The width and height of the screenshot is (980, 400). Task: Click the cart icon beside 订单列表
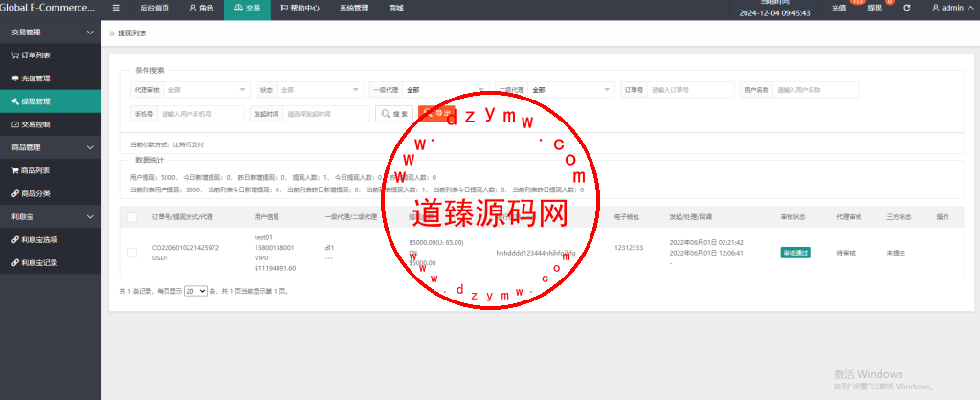coord(15,55)
